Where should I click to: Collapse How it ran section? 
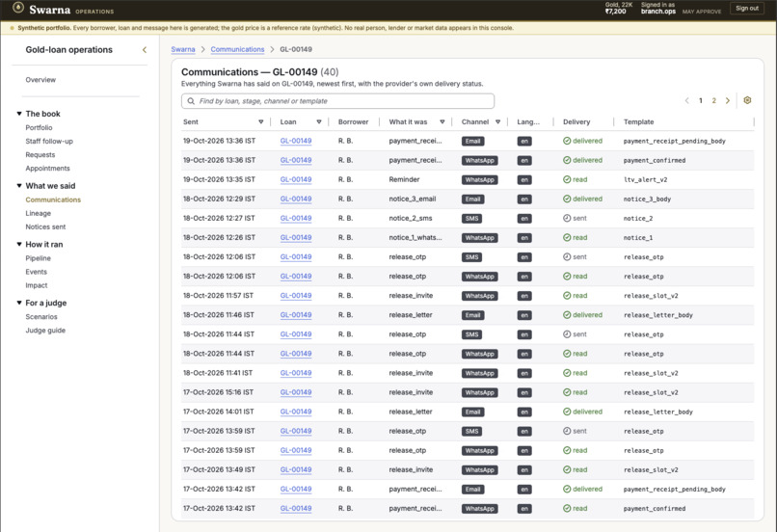[19, 244]
